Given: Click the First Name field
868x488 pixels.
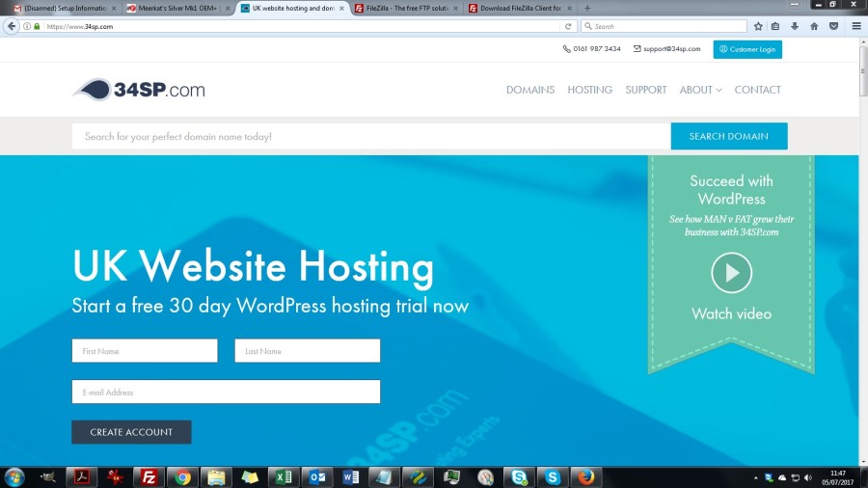Looking at the screenshot, I should tap(145, 351).
